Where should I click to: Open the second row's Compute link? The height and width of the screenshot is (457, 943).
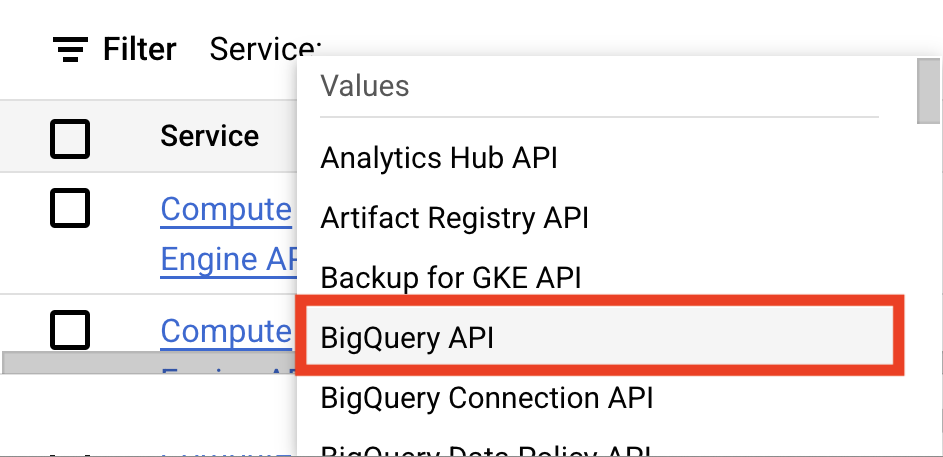(226, 331)
